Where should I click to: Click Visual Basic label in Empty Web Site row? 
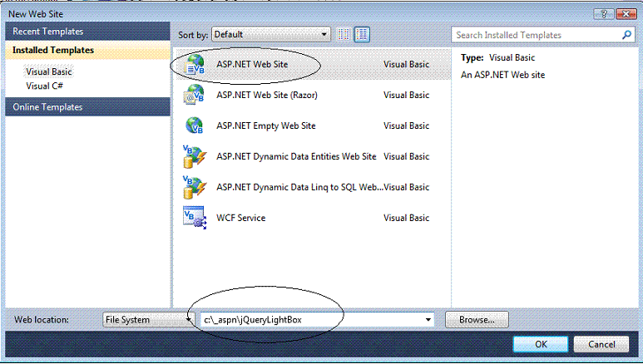click(x=407, y=125)
